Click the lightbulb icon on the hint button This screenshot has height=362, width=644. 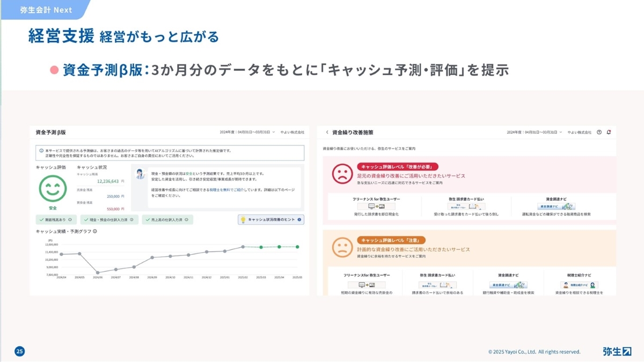point(243,219)
